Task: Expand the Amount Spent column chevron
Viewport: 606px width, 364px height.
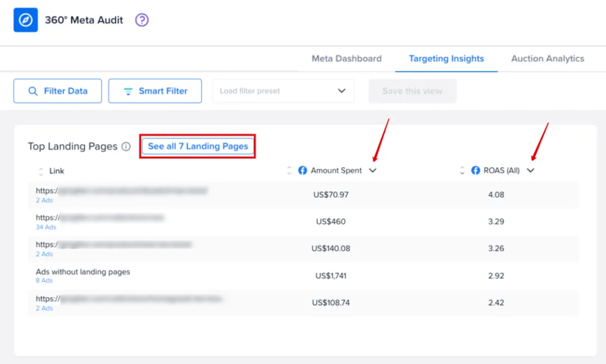Action: [x=373, y=171]
